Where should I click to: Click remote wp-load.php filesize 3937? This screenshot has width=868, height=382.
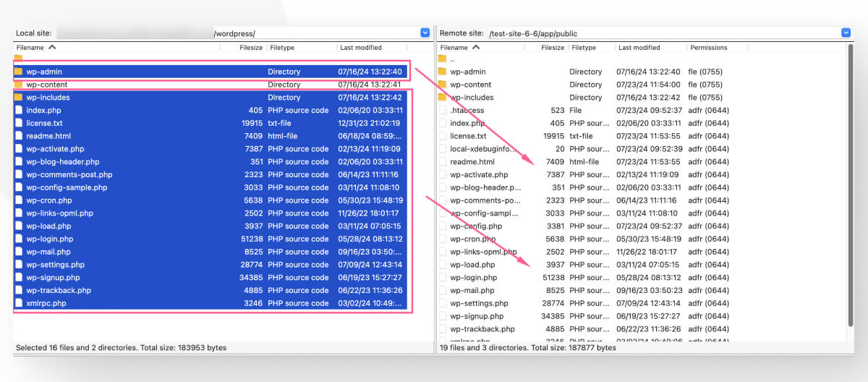[555, 265]
